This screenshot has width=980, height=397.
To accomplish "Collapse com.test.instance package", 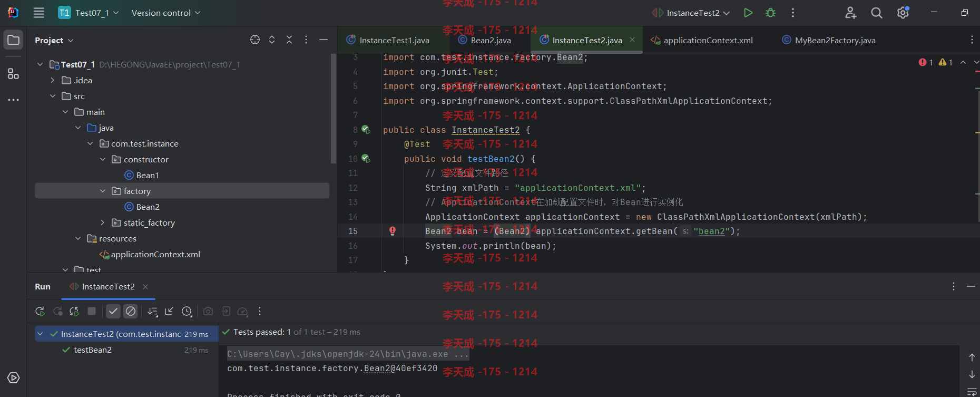I will coord(90,143).
